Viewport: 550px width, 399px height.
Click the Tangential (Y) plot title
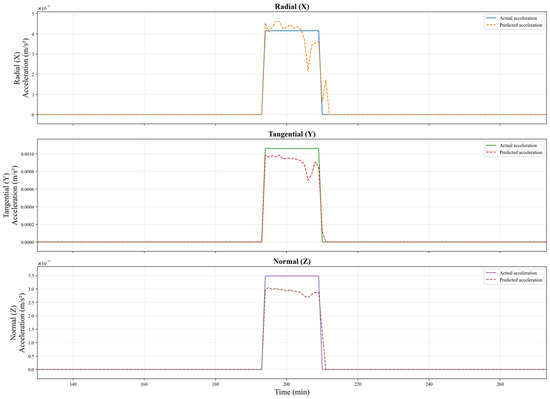click(292, 134)
